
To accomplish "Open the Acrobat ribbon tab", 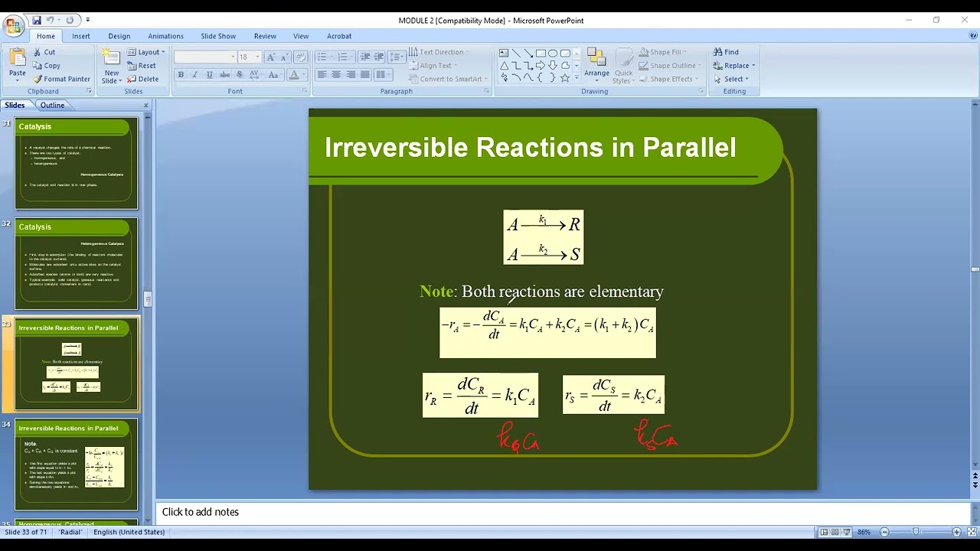I will click(x=339, y=36).
